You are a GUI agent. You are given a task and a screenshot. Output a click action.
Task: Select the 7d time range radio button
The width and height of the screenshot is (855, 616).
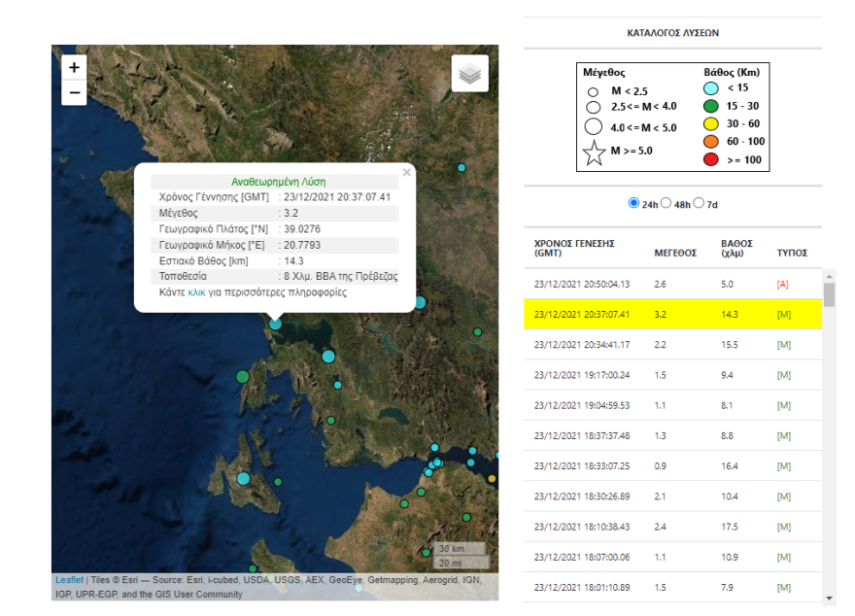[x=699, y=204]
